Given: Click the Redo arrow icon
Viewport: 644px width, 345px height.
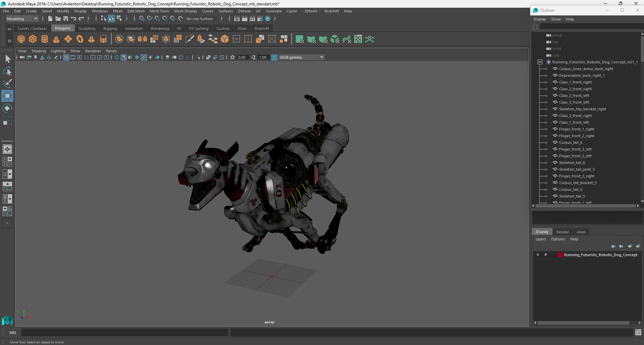Looking at the screenshot, I should tap(81, 19).
